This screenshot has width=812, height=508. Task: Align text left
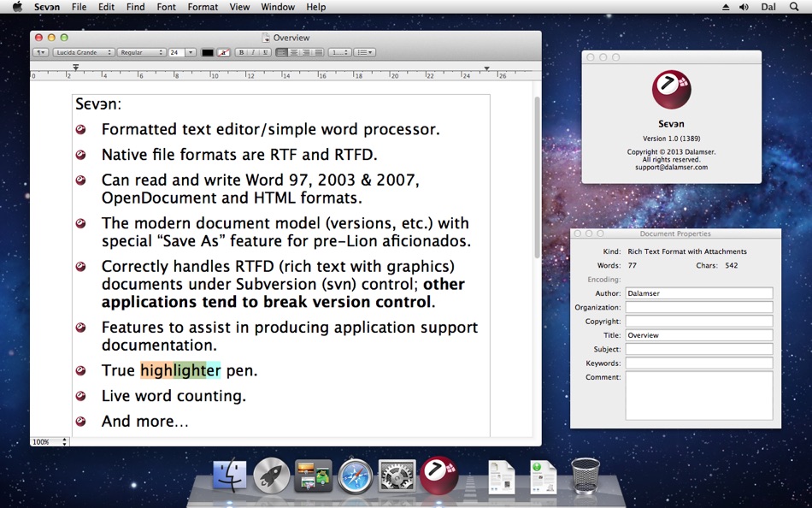pyautogui.click(x=282, y=52)
